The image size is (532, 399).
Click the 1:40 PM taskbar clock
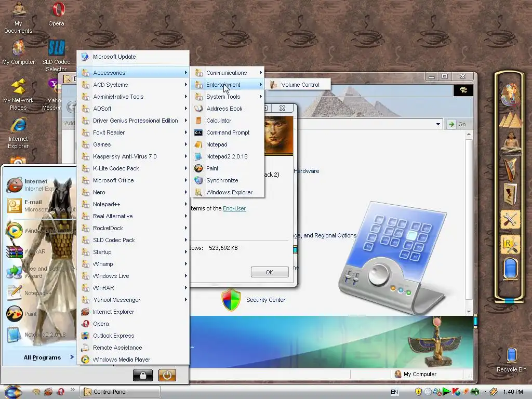(x=513, y=392)
